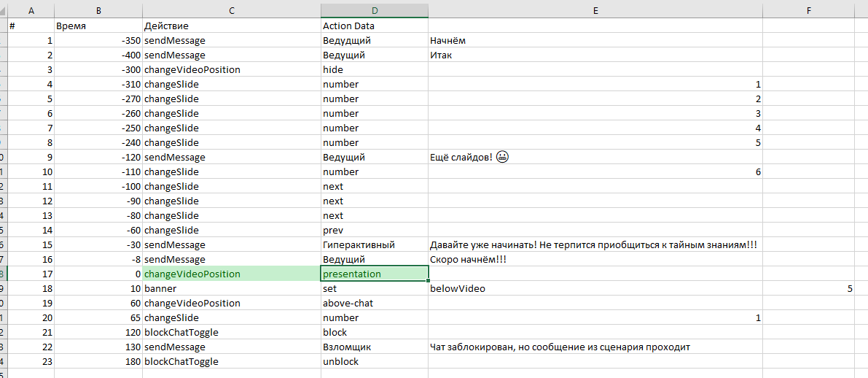
Task: Select the "above-chat" cell
Action: pos(374,304)
